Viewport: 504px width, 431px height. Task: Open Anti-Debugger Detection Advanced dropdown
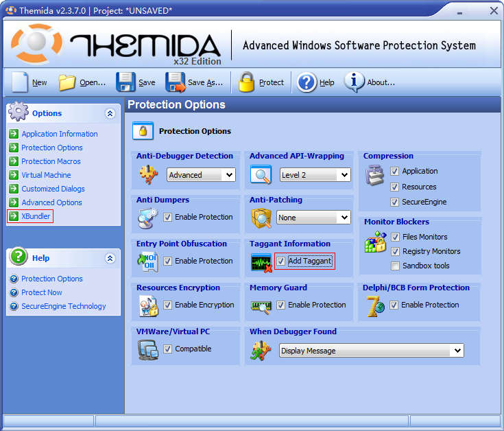point(201,175)
